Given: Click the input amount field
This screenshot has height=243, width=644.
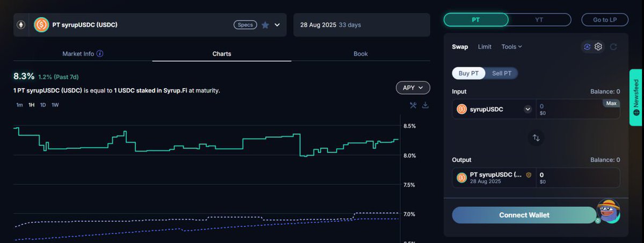Looking at the screenshot, I should point(578,109).
